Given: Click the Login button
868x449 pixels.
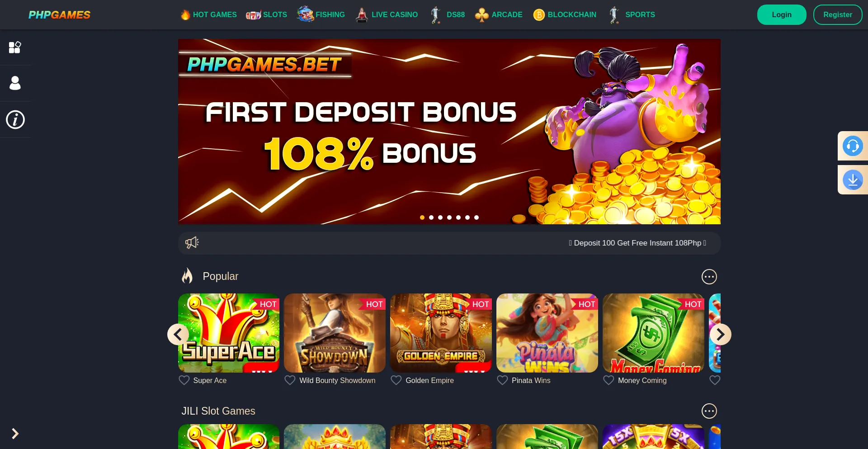Looking at the screenshot, I should coord(782,15).
